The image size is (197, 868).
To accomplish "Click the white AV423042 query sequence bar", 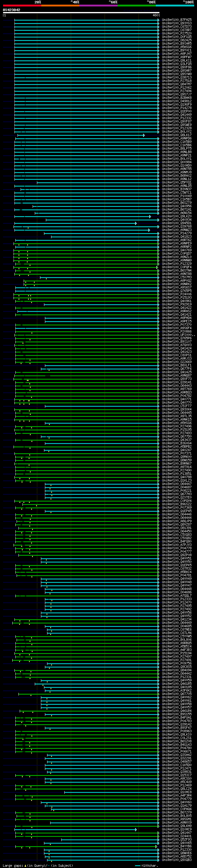I will point(81,12).
